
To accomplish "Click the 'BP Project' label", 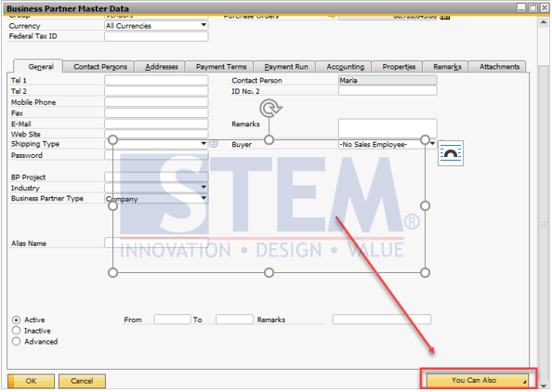I will pyautogui.click(x=28, y=177).
